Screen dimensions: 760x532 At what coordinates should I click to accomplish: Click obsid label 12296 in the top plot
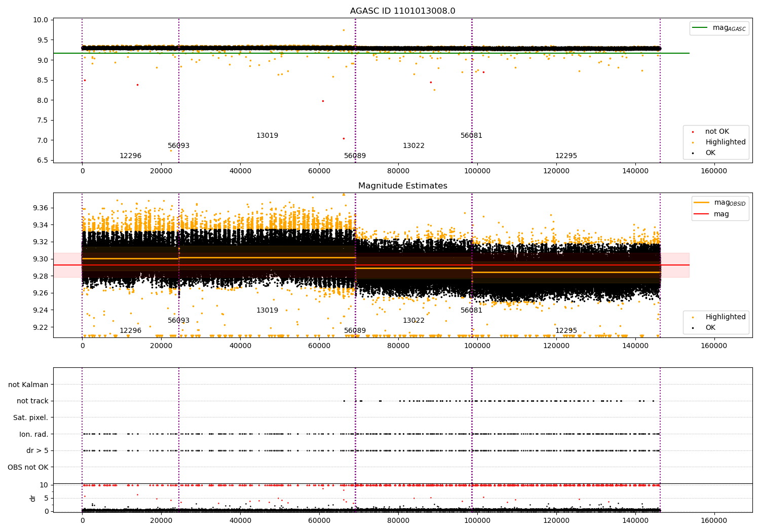pos(130,156)
